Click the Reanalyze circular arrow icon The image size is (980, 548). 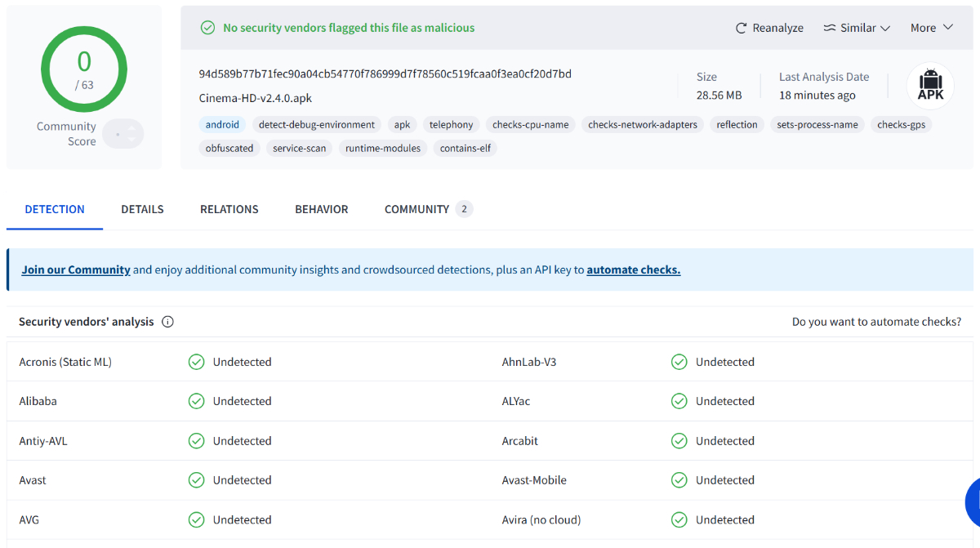click(x=742, y=28)
